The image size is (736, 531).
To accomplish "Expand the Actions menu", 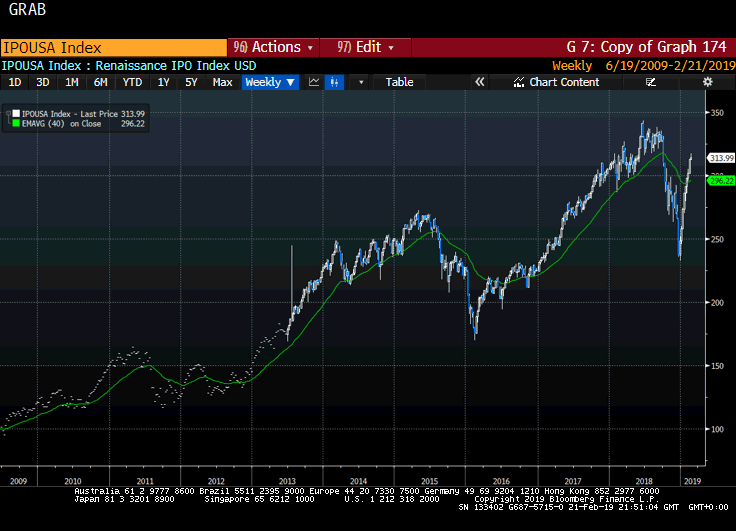I will point(273,47).
